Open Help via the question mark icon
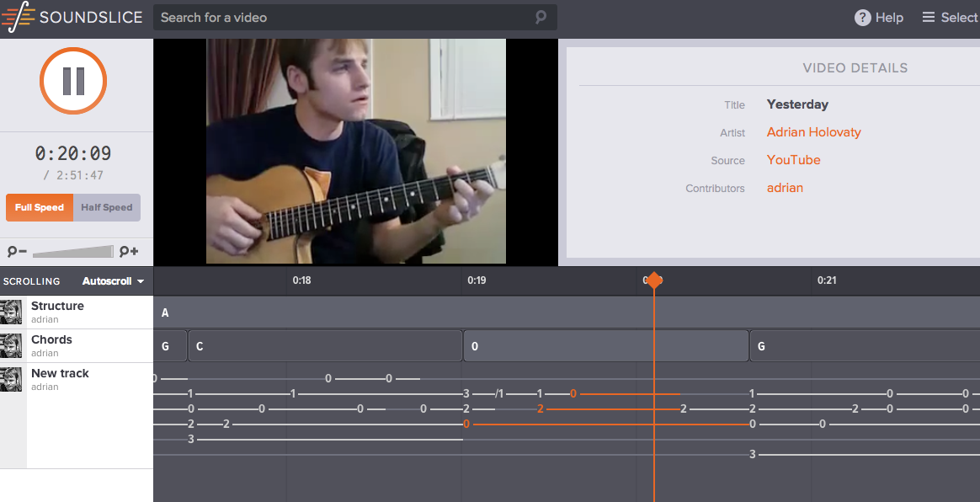 pos(862,18)
